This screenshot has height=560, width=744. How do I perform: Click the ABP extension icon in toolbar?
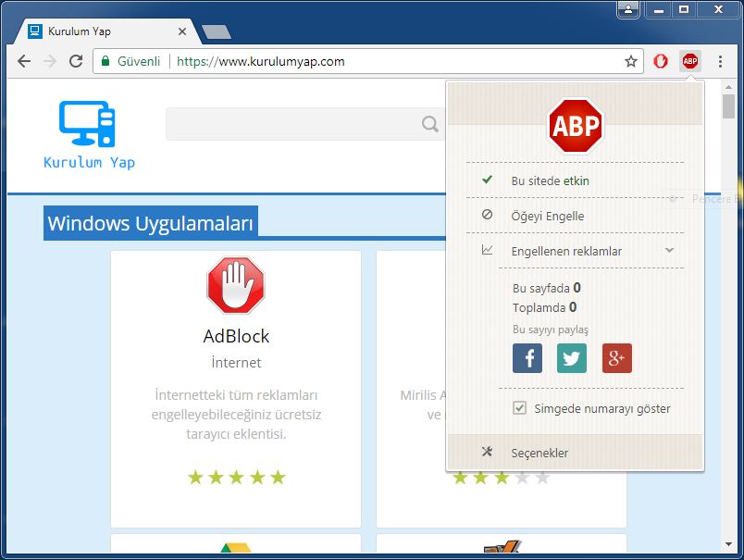coord(690,61)
